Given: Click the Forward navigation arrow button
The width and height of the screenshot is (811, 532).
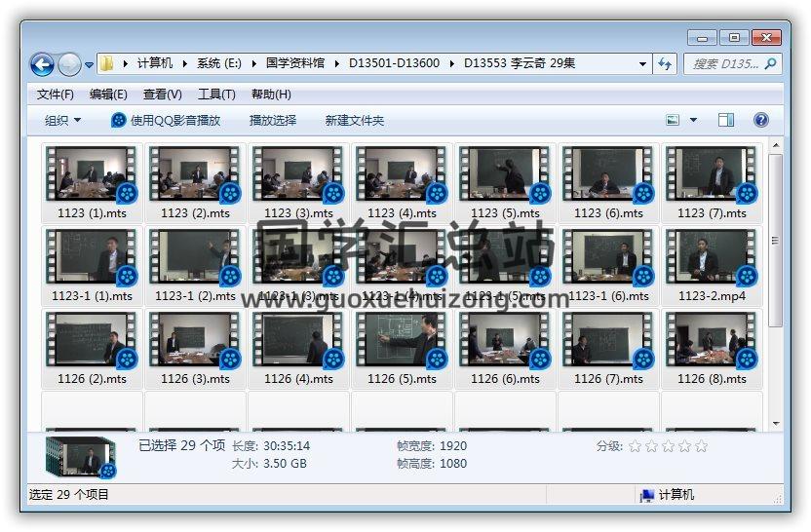Looking at the screenshot, I should (x=69, y=64).
